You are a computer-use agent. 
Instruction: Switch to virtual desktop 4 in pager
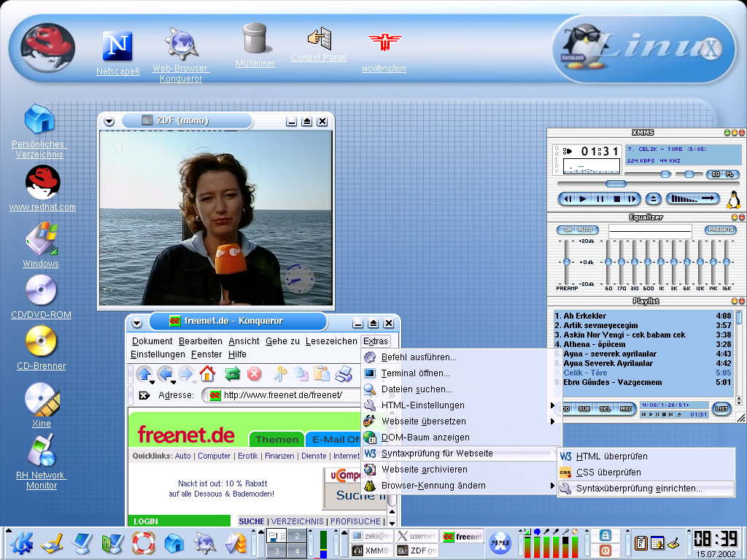[298, 551]
